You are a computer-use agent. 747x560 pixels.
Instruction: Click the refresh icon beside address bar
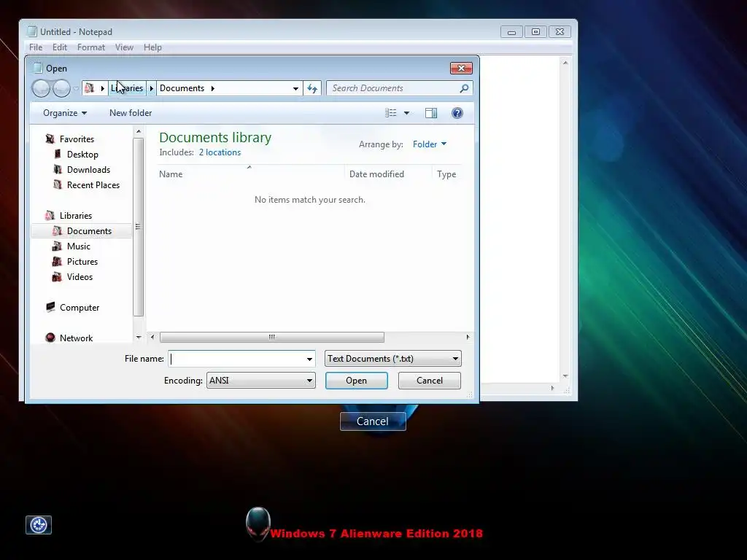coord(312,88)
